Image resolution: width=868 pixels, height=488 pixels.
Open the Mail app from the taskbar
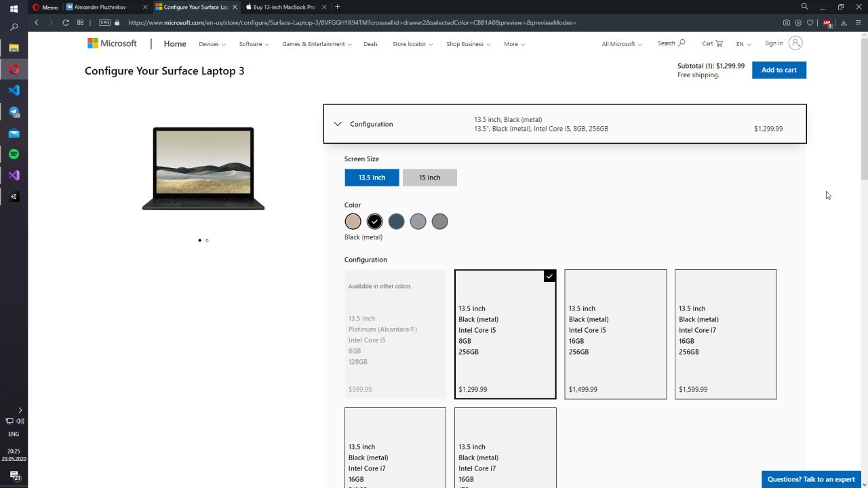pyautogui.click(x=14, y=133)
